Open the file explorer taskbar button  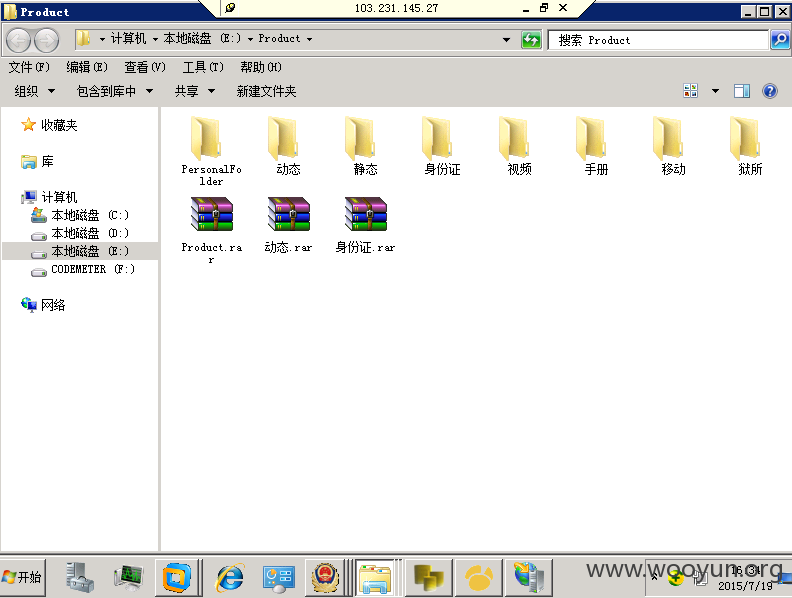(x=374, y=577)
